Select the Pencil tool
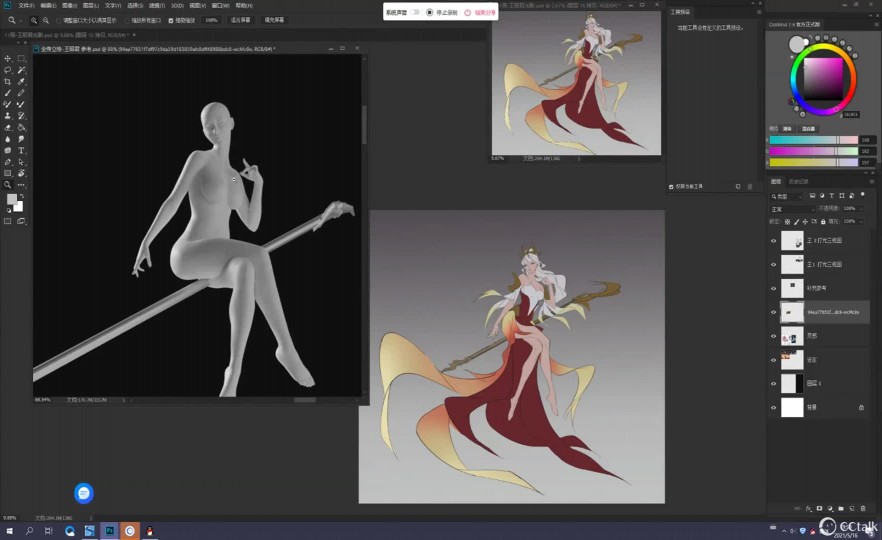 pos(21,93)
